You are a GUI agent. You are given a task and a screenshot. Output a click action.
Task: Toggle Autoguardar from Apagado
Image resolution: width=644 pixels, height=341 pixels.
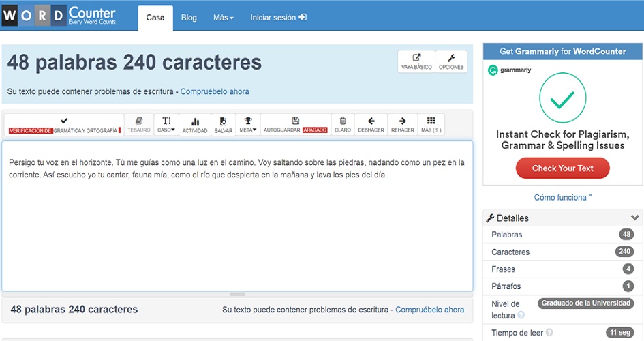pos(295,124)
